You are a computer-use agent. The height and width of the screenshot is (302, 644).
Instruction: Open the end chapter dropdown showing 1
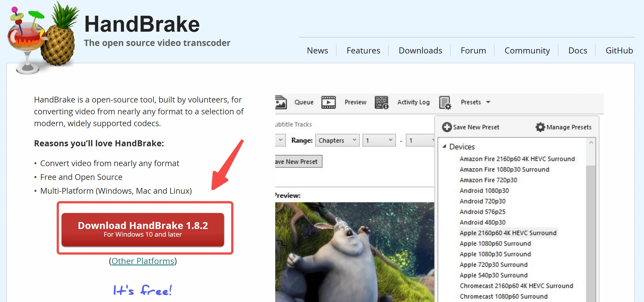coord(420,140)
